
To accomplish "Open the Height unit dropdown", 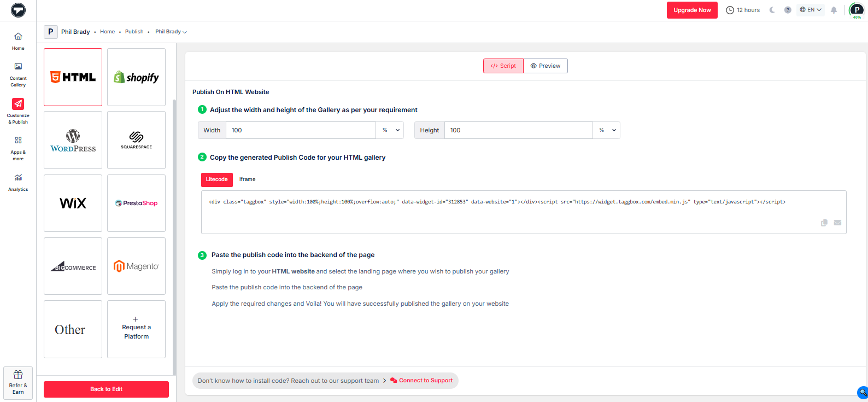I will pyautogui.click(x=607, y=130).
